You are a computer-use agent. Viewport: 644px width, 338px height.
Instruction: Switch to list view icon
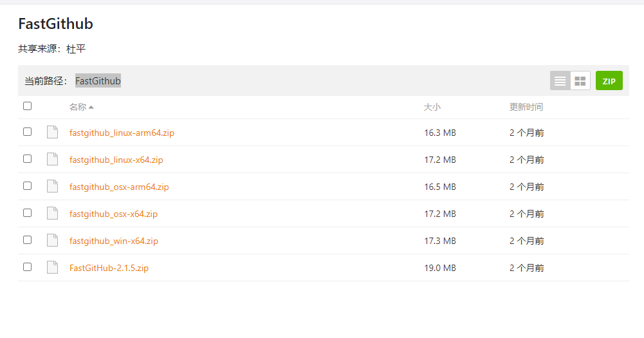pos(560,80)
